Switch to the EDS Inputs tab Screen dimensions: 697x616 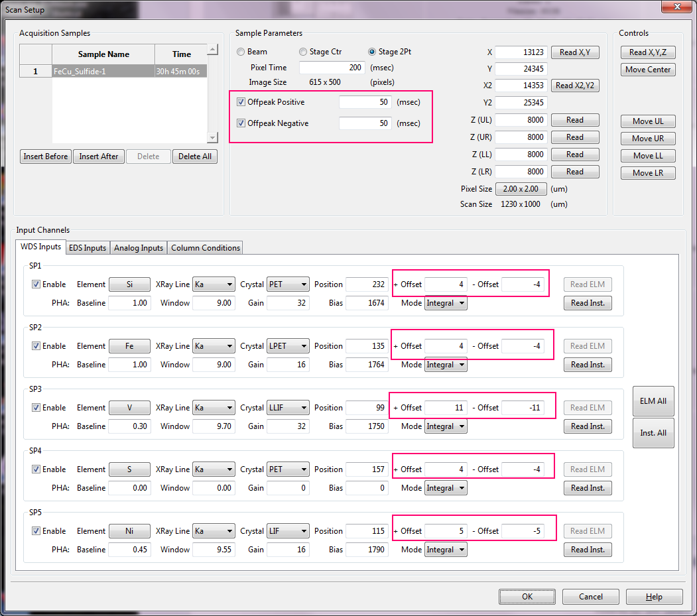tap(88, 248)
